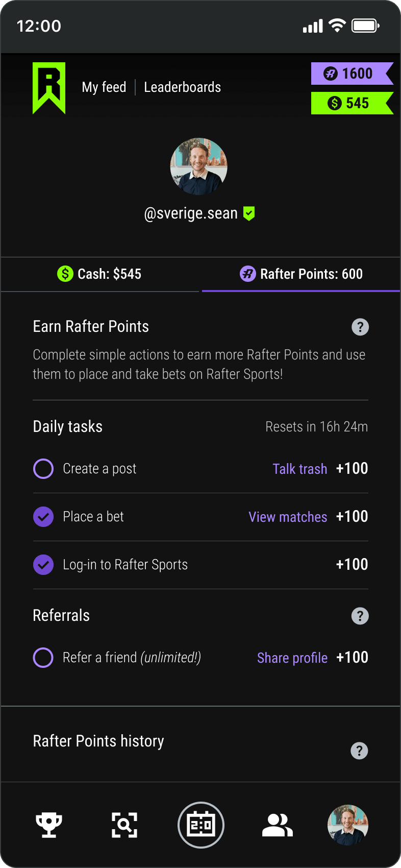
Task: Tap the profile photo above the username
Action: (x=198, y=166)
